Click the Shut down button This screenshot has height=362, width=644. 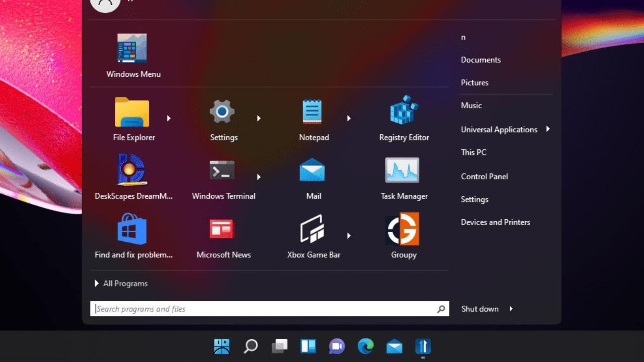[x=480, y=309]
